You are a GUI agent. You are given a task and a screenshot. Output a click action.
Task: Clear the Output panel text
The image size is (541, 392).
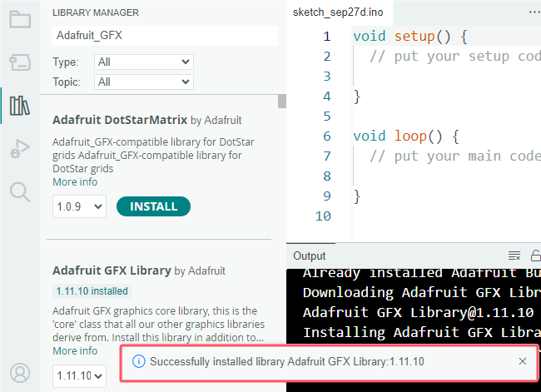point(514,256)
